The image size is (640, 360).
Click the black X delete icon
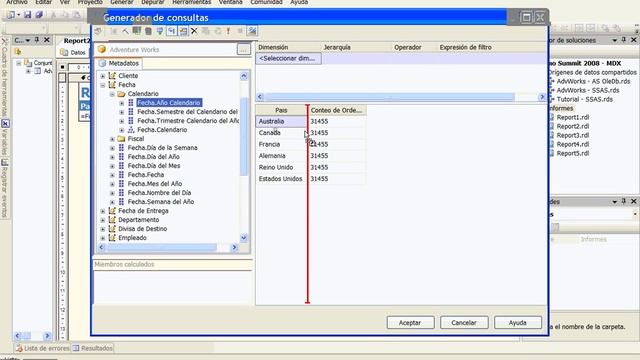194,31
